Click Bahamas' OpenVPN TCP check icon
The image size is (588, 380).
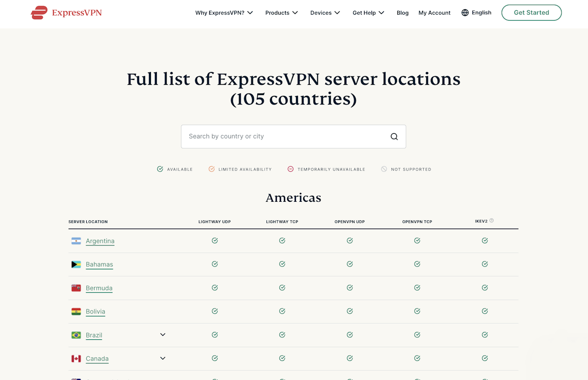coord(417,264)
